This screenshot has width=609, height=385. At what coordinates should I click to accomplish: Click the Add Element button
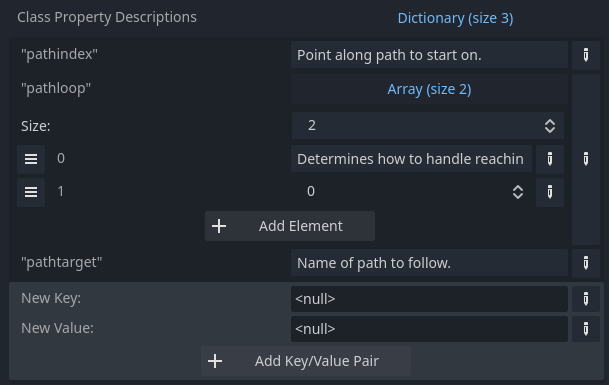pyautogui.click(x=290, y=226)
